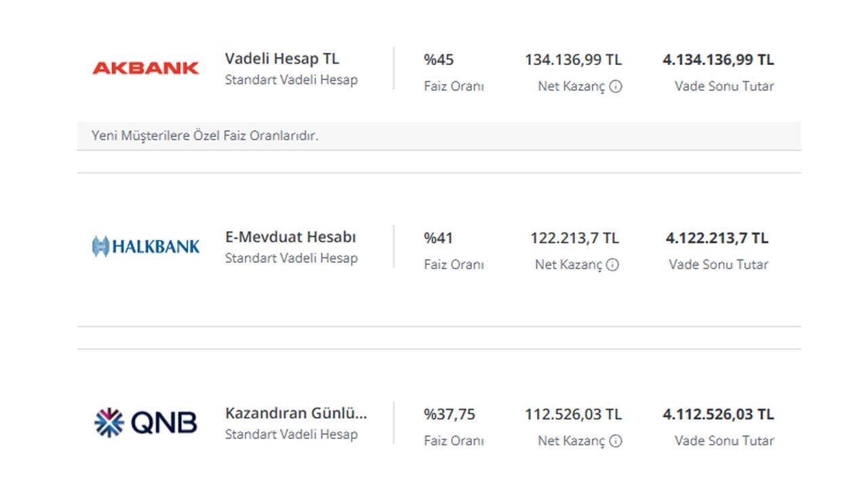Click QNB net gain 112.526,03 TL
The height and width of the screenshot is (488, 868).
[573, 414]
